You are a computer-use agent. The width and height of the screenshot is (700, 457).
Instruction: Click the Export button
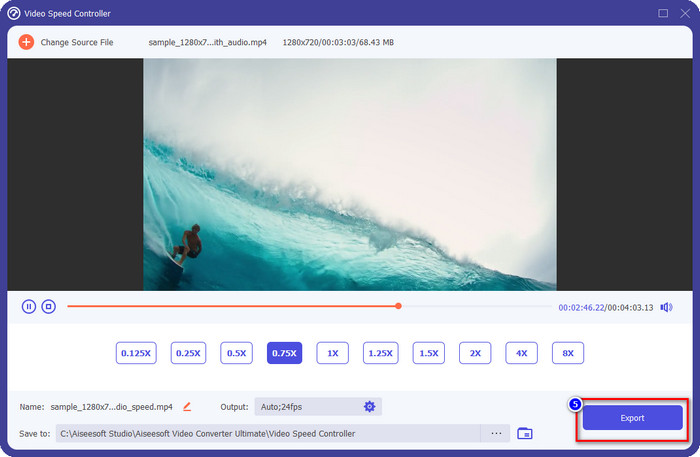tap(633, 418)
